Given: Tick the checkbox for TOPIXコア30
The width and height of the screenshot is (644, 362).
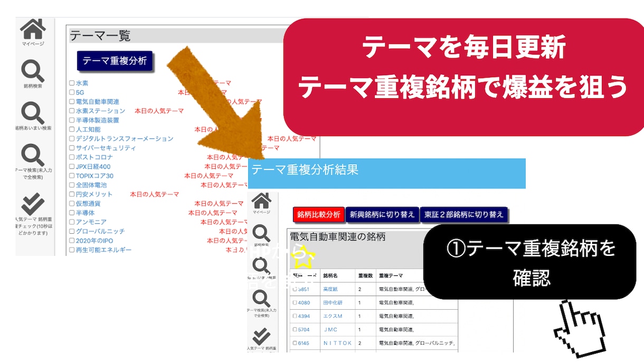Looking at the screenshot, I should (x=72, y=176).
